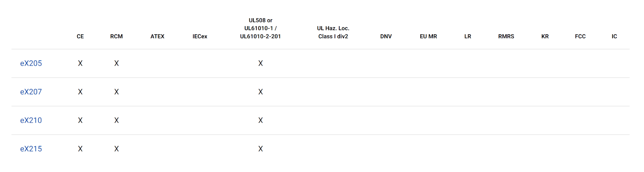Select the IECex column header
The height and width of the screenshot is (172, 644).
[x=200, y=36]
